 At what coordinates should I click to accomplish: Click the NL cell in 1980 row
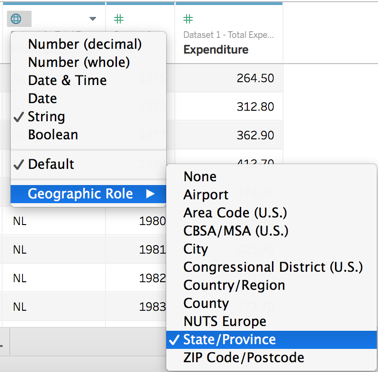pos(53,221)
